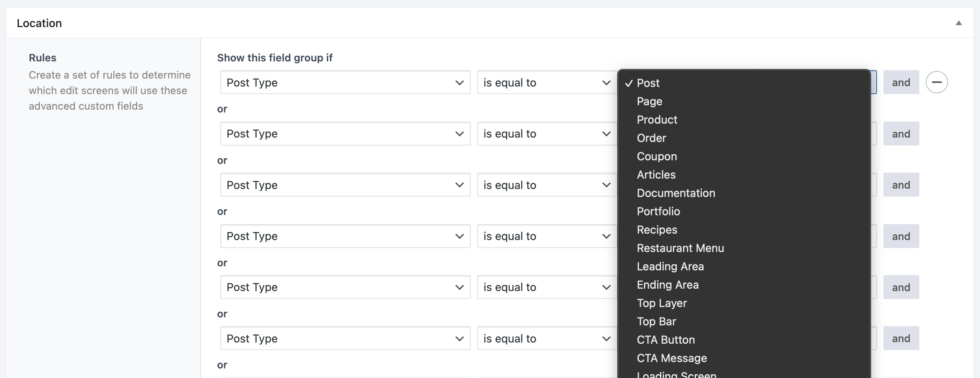
Task: Open the "is equal to" dropdown of the last rule
Action: point(545,338)
